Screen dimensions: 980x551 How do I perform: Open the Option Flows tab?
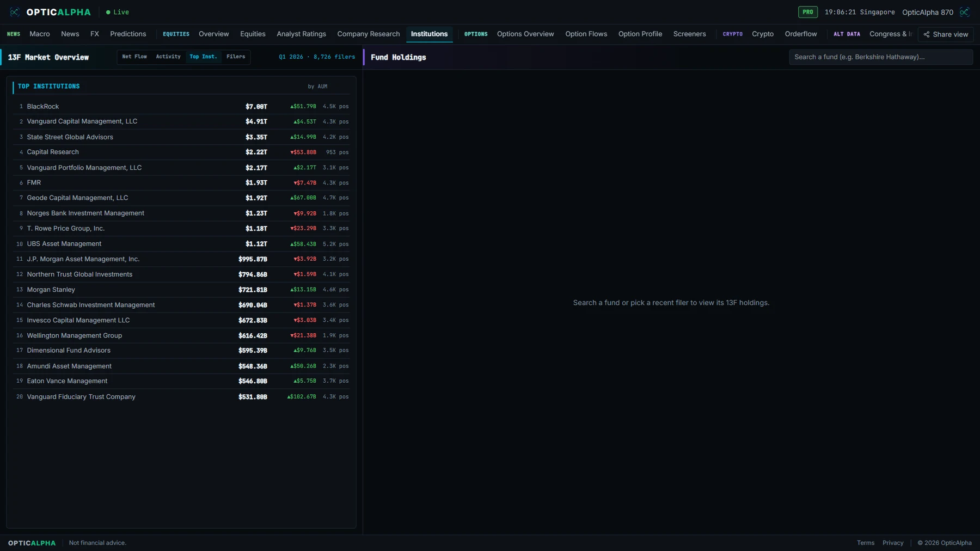586,34
